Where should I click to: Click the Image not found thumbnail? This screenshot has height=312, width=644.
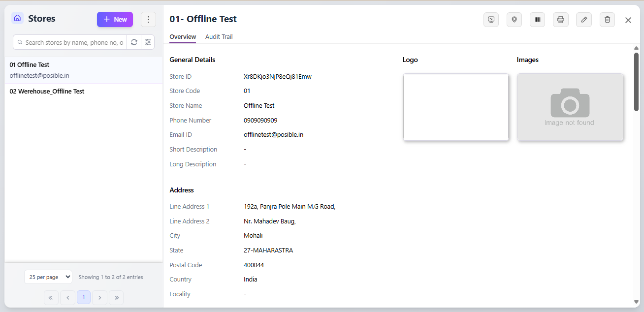click(x=570, y=107)
